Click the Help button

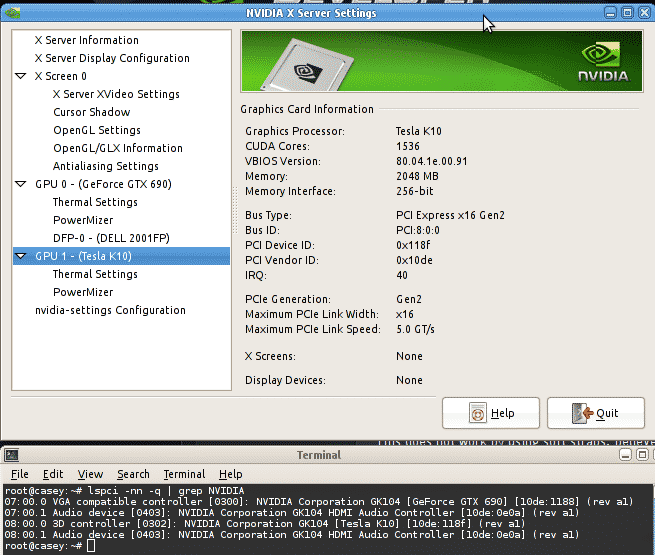point(491,413)
